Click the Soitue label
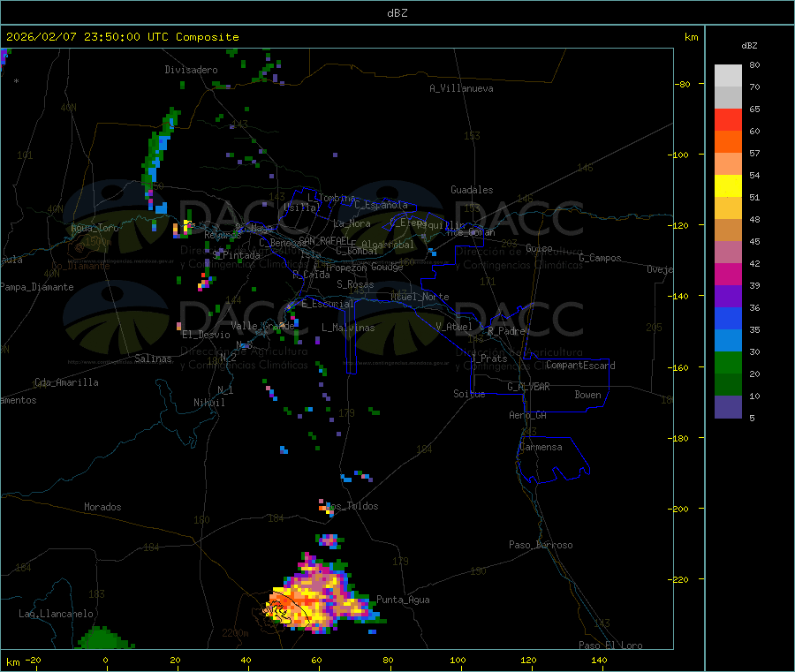 pos(469,394)
